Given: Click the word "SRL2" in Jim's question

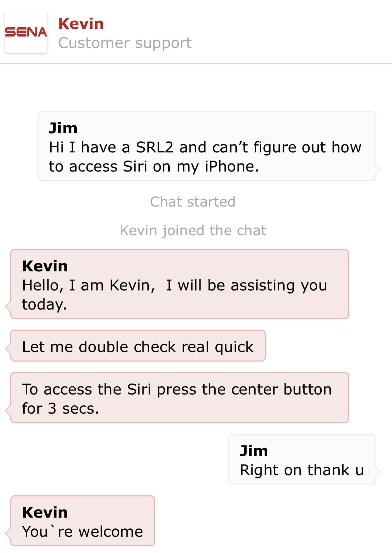Looking at the screenshot, I should click(x=155, y=147).
